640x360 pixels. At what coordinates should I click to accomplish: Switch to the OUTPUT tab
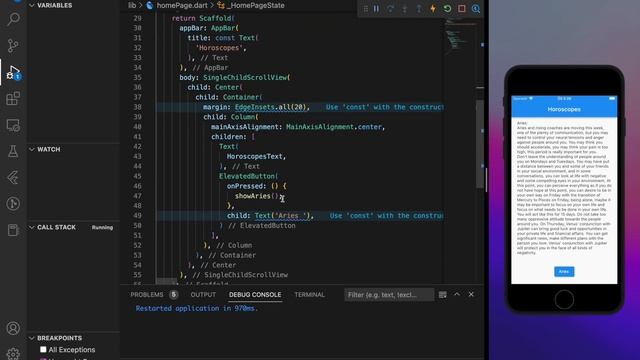point(203,295)
